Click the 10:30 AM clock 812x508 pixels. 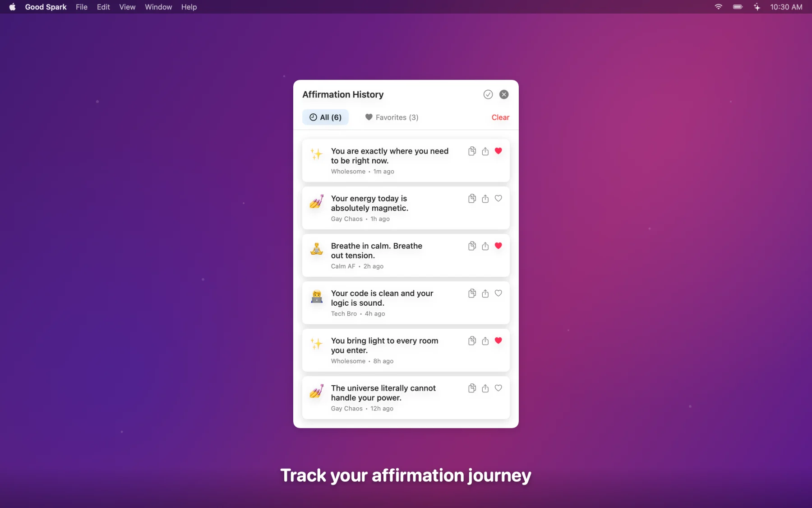click(786, 7)
